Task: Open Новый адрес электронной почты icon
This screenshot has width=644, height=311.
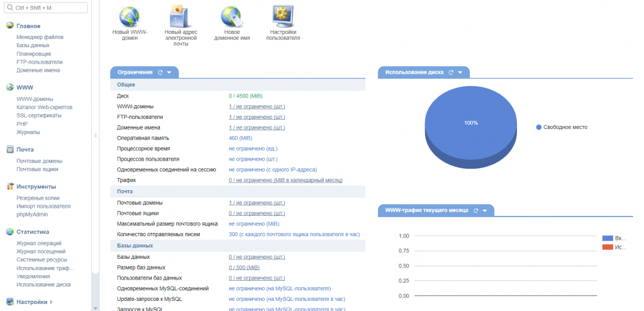Action: [x=180, y=16]
